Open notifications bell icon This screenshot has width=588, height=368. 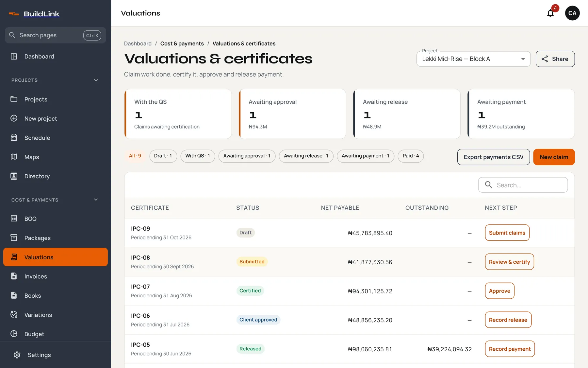coord(550,13)
